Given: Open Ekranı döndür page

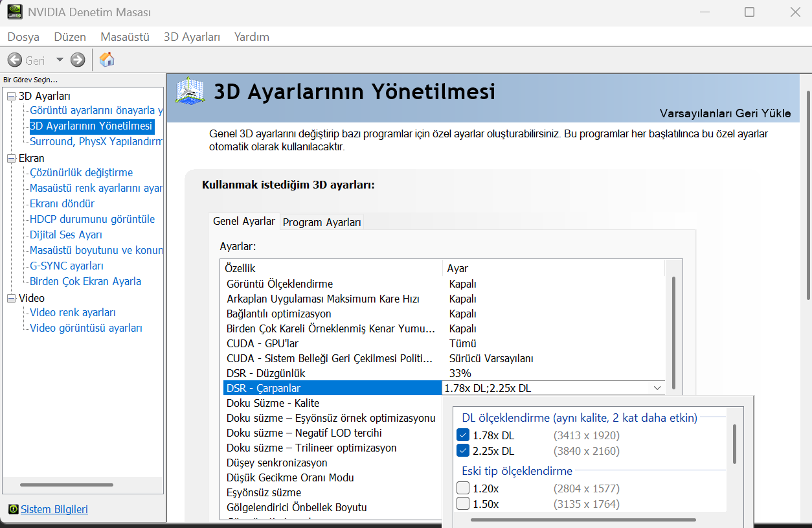Looking at the screenshot, I should (62, 203).
